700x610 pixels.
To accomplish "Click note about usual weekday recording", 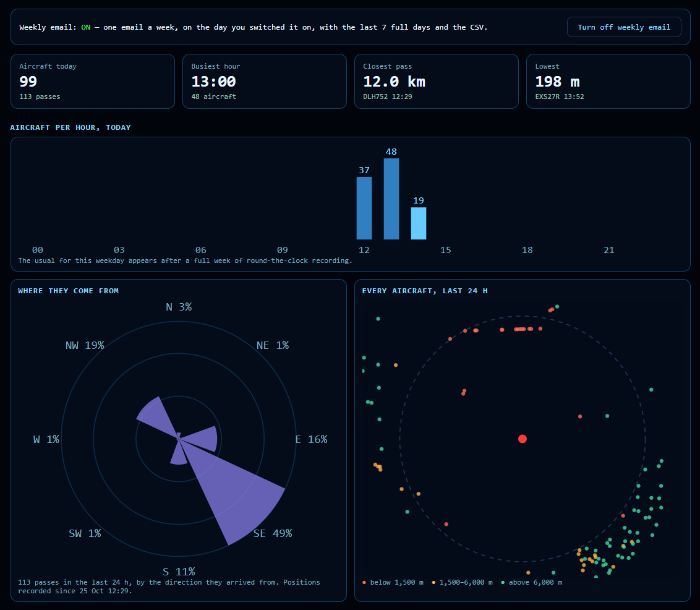I will point(186,260).
